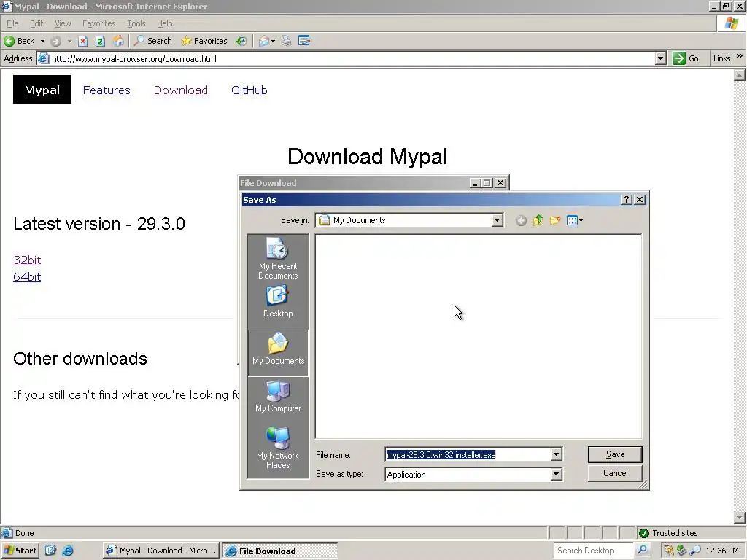Switch to Mypal - Download taskbar button
Image resolution: width=747 pixels, height=560 pixels.
tap(161, 551)
